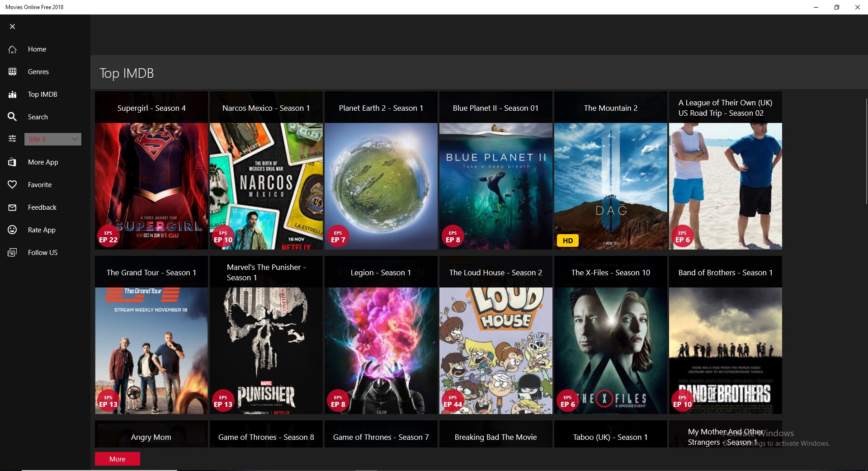Click the Rate App smiley icon

pos(12,230)
